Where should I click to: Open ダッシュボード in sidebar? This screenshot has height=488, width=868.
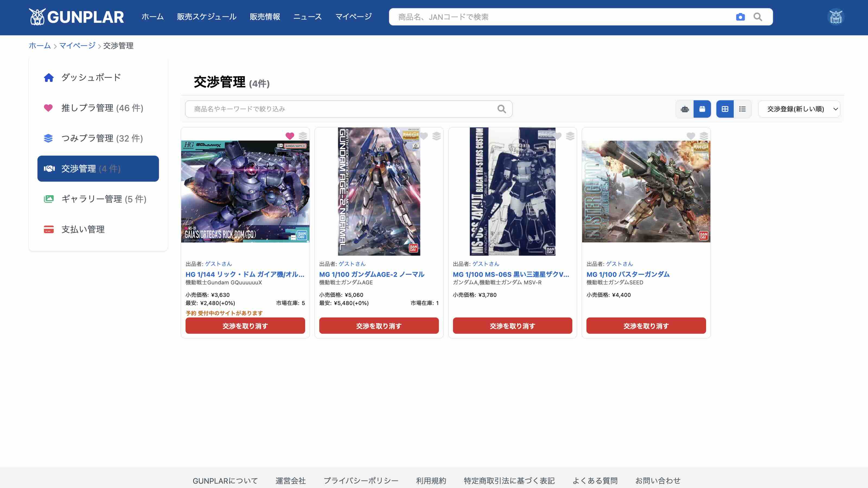coord(98,78)
